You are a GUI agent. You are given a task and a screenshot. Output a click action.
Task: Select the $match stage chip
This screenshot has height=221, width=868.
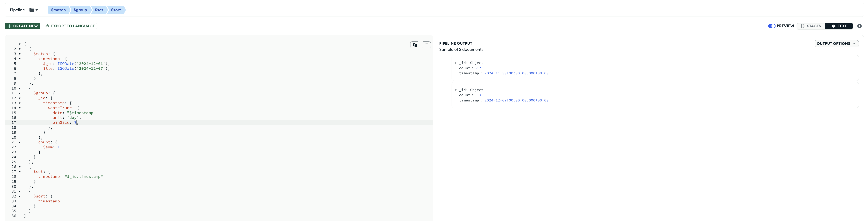(x=58, y=10)
